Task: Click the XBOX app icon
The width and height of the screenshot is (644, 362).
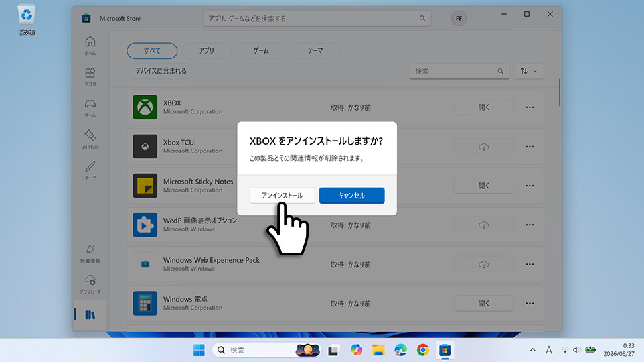Action: click(145, 107)
